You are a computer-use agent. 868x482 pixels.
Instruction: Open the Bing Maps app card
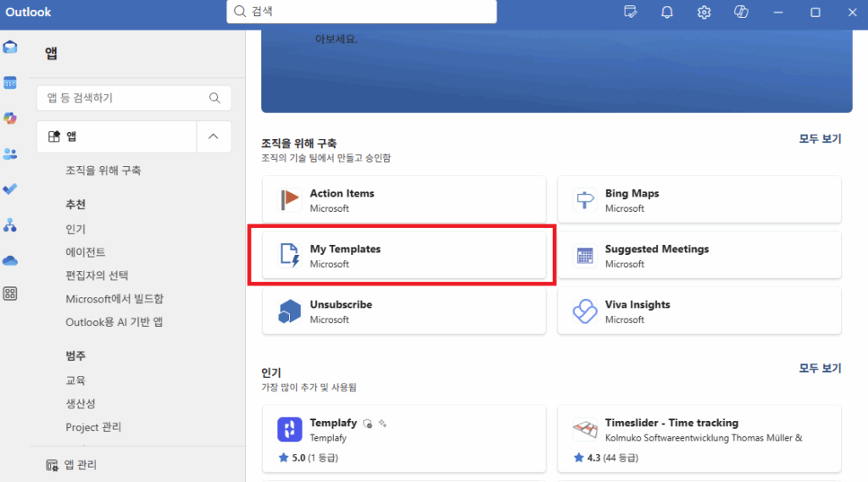pos(699,200)
